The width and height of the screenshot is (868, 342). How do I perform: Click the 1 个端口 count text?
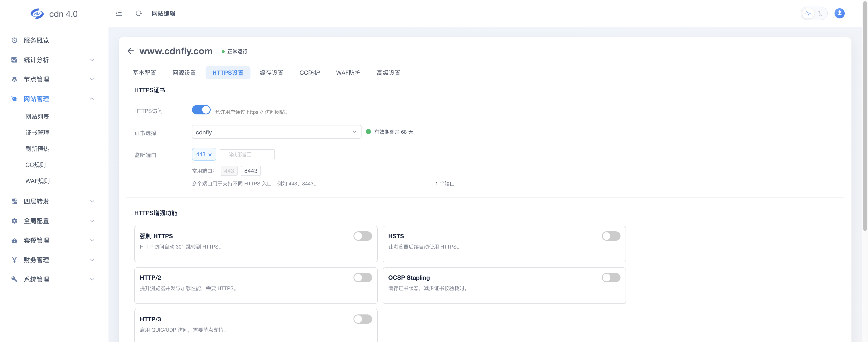pos(445,184)
